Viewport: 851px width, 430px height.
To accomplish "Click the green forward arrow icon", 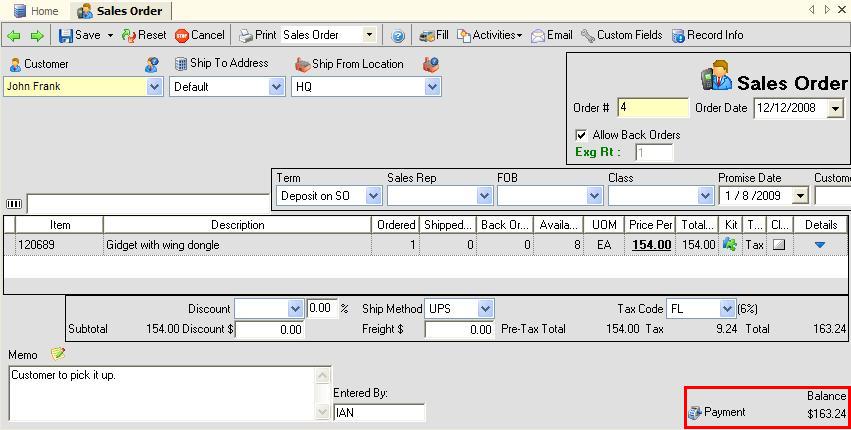I will click(37, 35).
